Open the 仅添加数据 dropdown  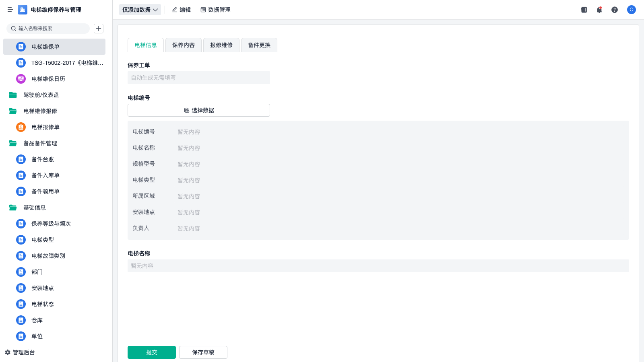click(x=140, y=10)
